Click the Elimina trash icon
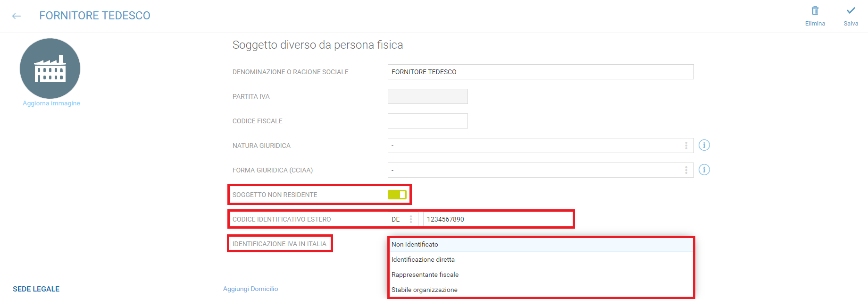 [815, 10]
